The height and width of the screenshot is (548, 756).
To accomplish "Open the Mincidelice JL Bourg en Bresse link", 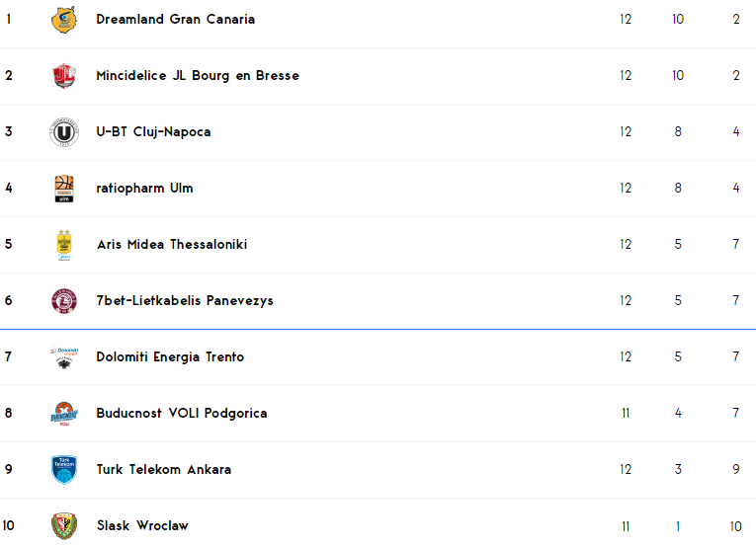I will (198, 76).
